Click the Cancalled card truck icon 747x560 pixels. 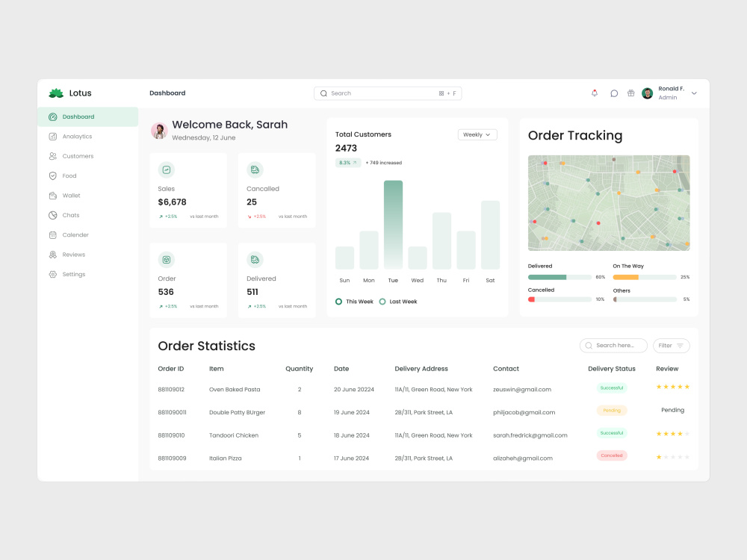pos(255,169)
